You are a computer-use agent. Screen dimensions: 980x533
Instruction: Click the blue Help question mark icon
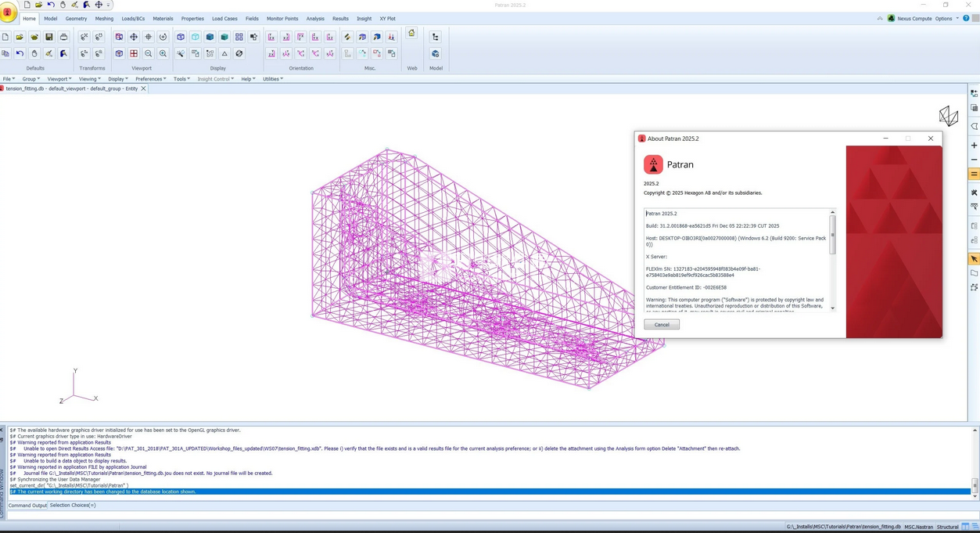point(967,18)
